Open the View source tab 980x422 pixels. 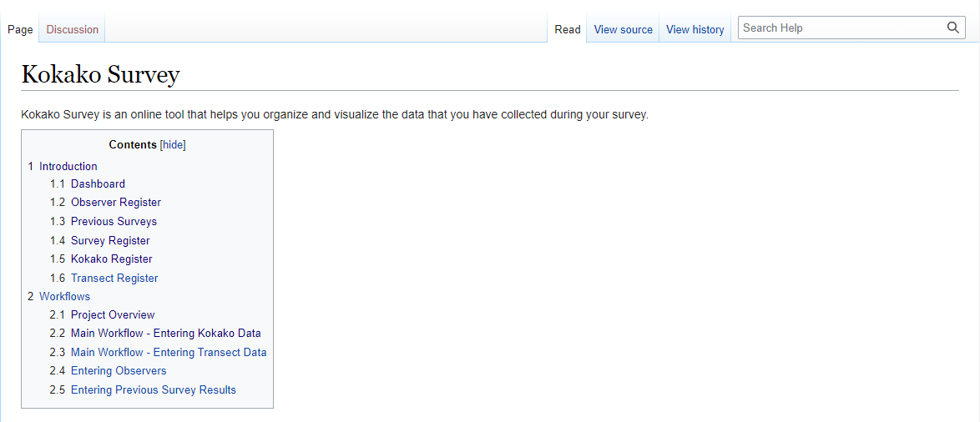click(623, 29)
